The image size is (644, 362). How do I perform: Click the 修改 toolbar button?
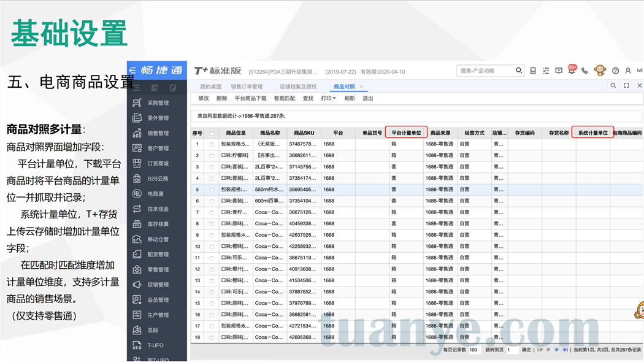point(203,98)
